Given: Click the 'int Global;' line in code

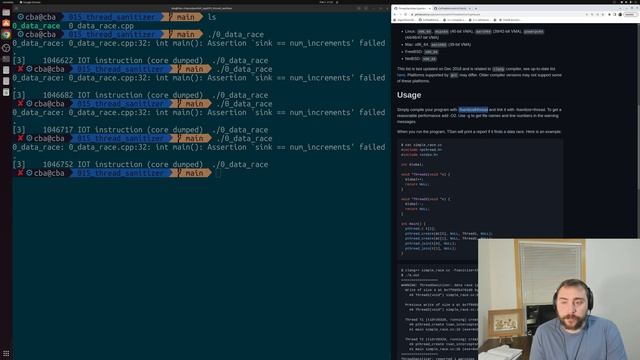Looking at the screenshot, I should pos(412,164).
